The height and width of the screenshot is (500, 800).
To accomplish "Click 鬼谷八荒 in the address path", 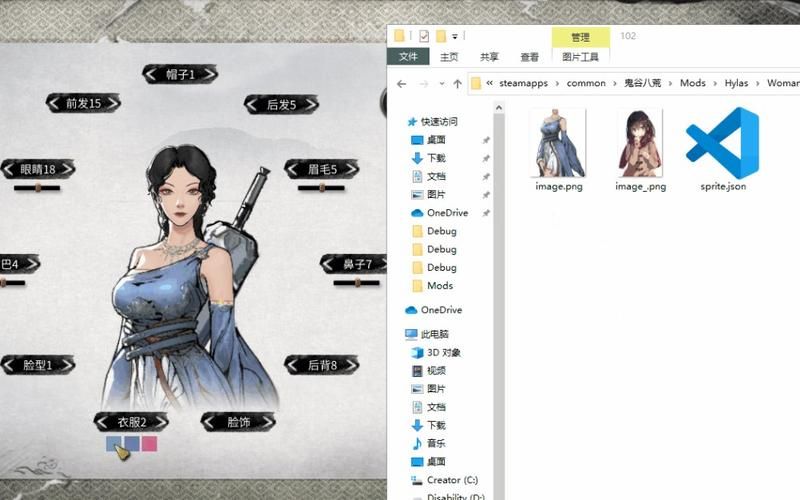I will pos(643,83).
